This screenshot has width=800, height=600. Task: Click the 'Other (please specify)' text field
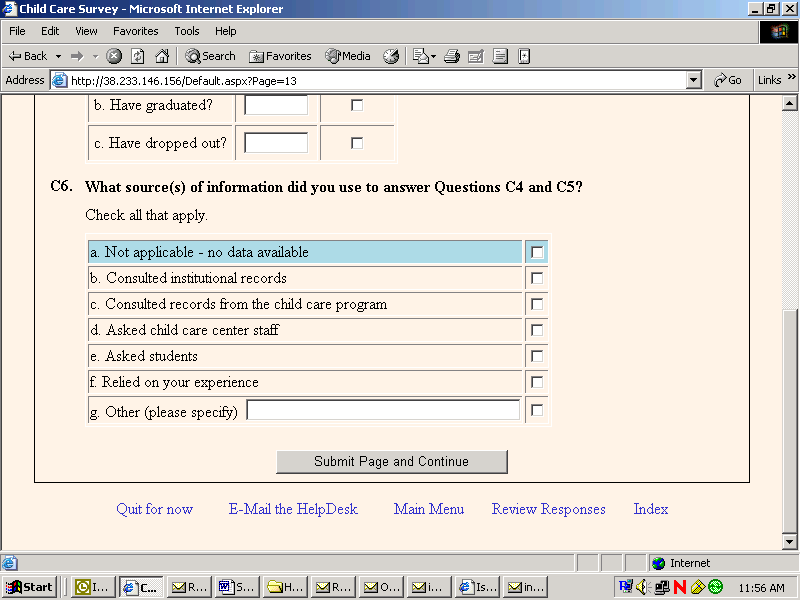pos(383,410)
